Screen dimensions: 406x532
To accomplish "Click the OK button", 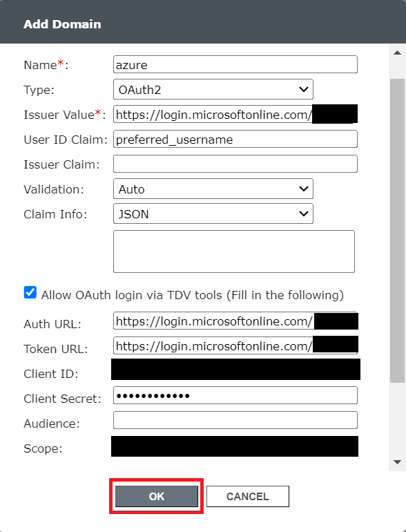I will (156, 496).
